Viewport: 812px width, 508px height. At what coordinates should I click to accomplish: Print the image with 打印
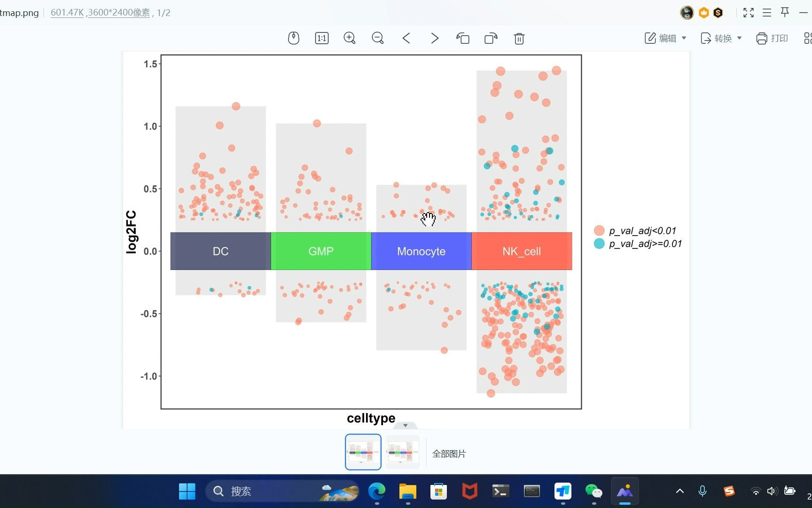point(772,38)
